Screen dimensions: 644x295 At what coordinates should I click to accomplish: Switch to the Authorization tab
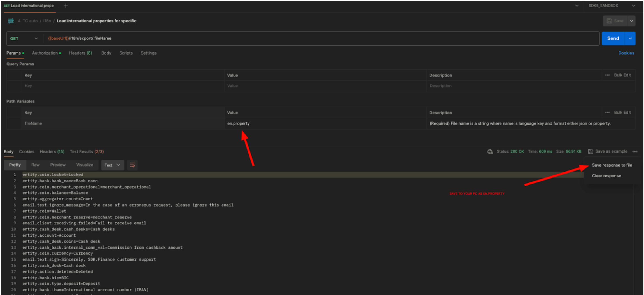click(45, 53)
